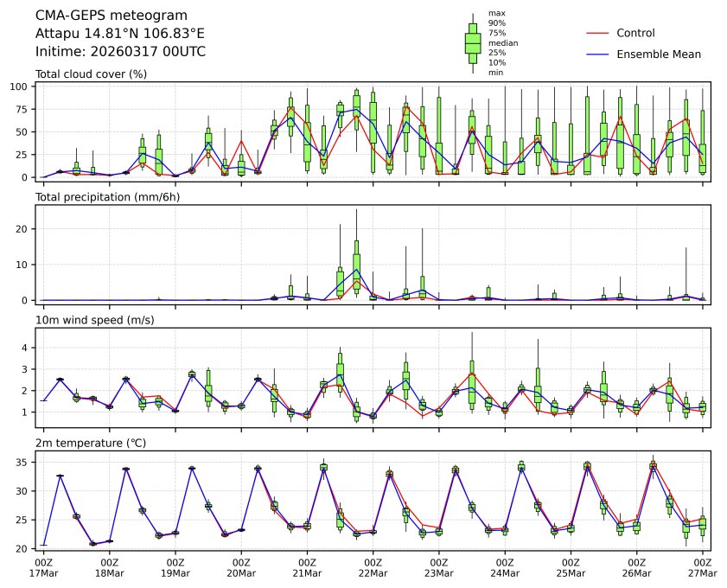The height and width of the screenshot is (588, 727).
Task: Click the 00Z 20Mar time axis label
Action: tap(241, 567)
